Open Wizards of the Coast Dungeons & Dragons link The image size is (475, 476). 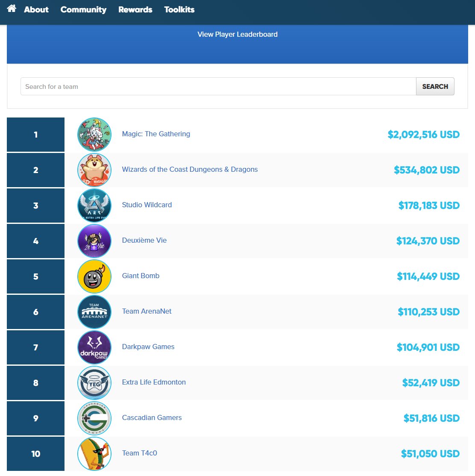coord(190,169)
